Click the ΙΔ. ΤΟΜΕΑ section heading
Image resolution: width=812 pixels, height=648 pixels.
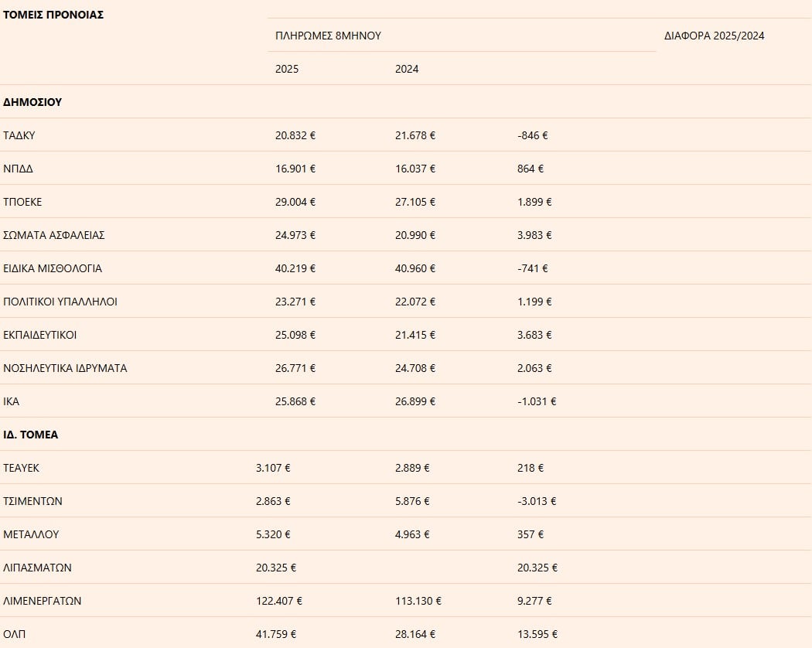click(31, 435)
